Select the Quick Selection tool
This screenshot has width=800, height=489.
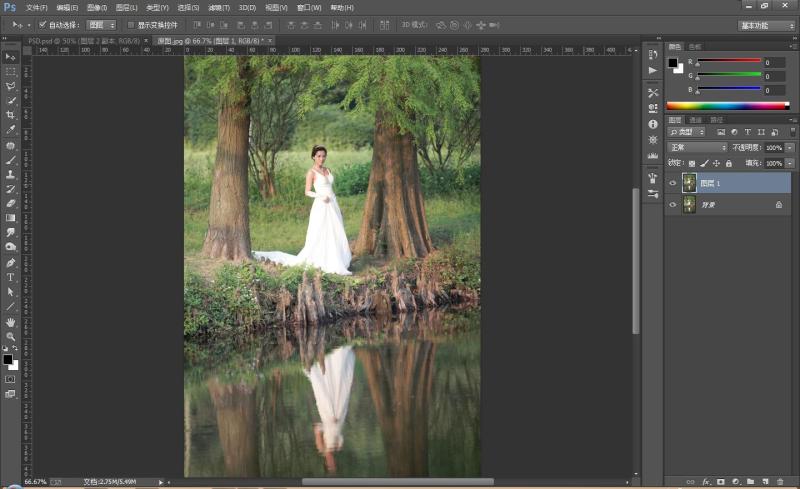(x=10, y=101)
